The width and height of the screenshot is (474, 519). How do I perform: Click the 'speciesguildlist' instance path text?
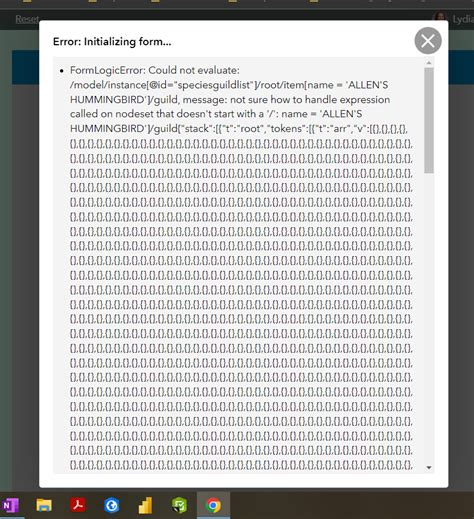pos(214,85)
